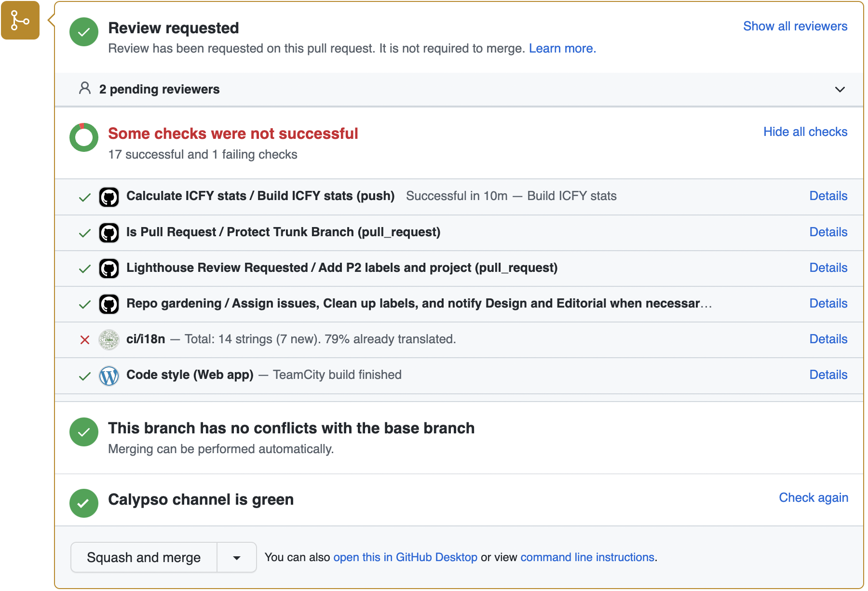Click the red failed X on ci/i18n
This screenshot has height=591, width=868.
point(85,340)
